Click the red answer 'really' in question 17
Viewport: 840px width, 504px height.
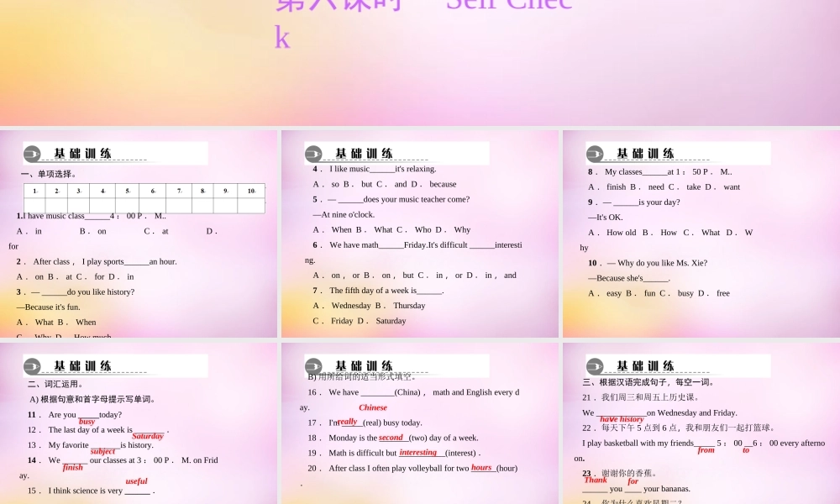pos(348,422)
